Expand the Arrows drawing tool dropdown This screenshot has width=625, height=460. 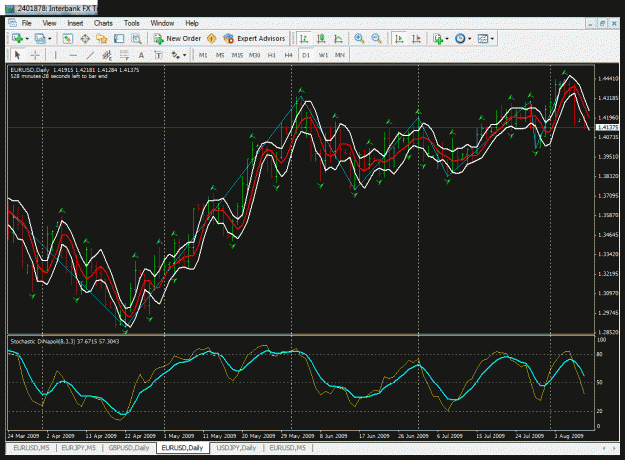pos(184,55)
